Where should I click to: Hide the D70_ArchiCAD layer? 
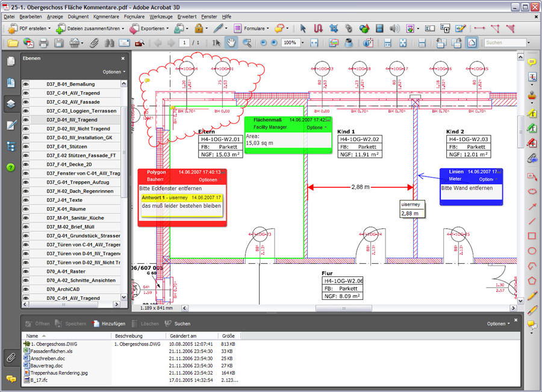26,289
